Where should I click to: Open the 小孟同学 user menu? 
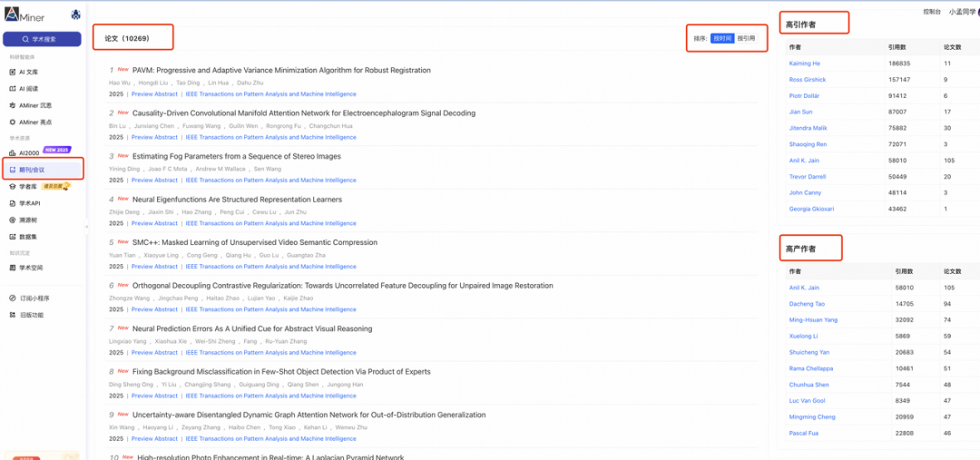tap(963, 12)
